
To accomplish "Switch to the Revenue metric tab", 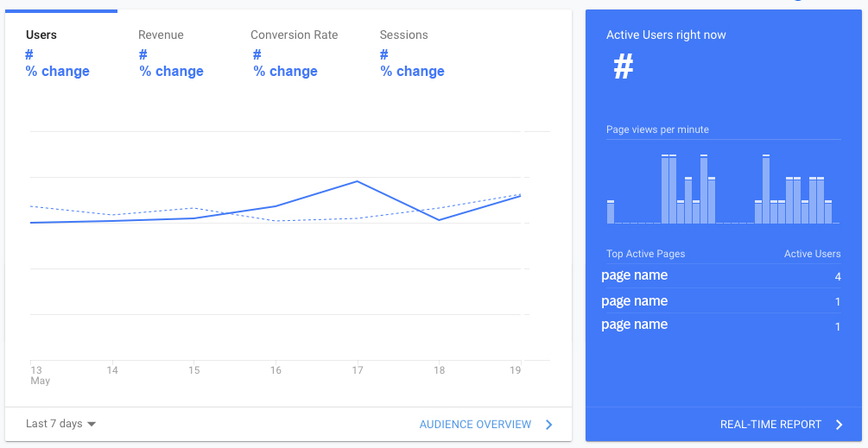I will point(161,35).
